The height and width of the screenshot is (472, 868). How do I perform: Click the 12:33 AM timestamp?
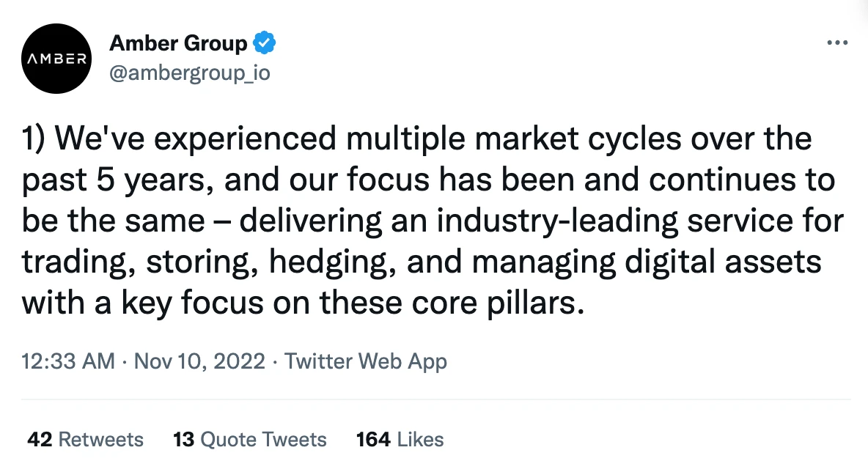coord(68,361)
